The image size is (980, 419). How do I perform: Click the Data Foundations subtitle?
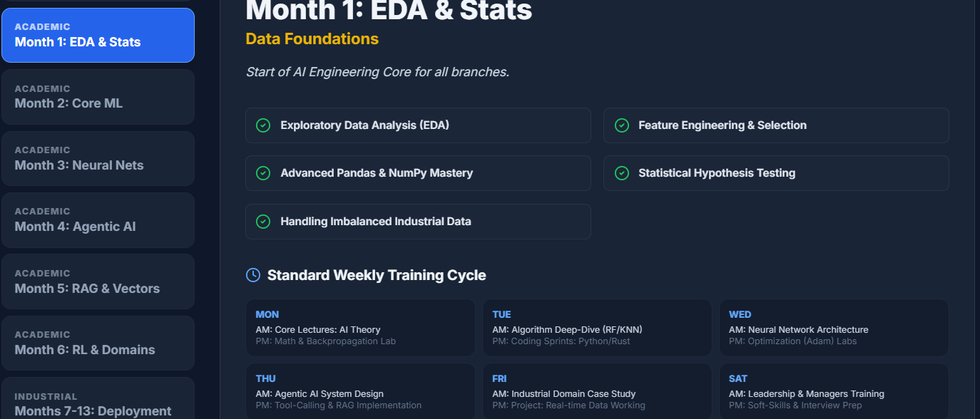coord(312,39)
